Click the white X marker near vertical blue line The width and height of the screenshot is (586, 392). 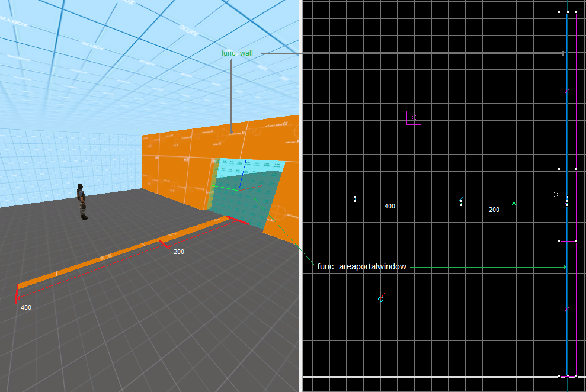556,194
